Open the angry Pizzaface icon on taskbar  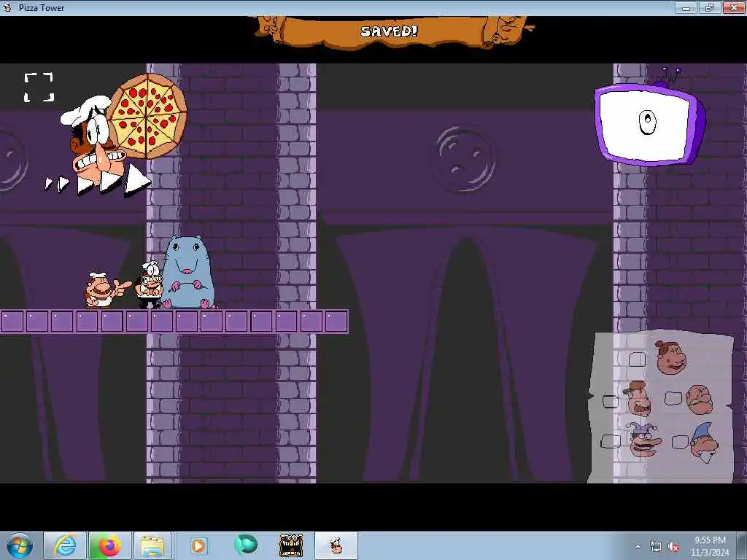[x=291, y=545]
